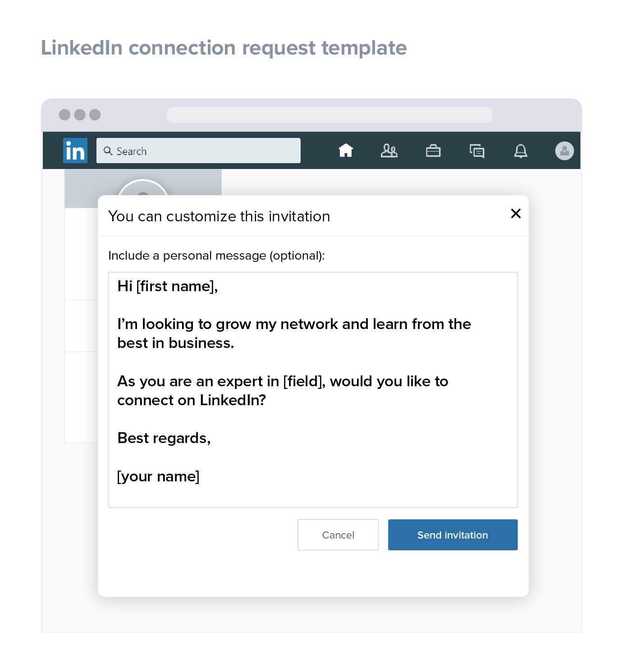Click the third gray browser window dot
This screenshot has width=622, height=672.
click(95, 114)
